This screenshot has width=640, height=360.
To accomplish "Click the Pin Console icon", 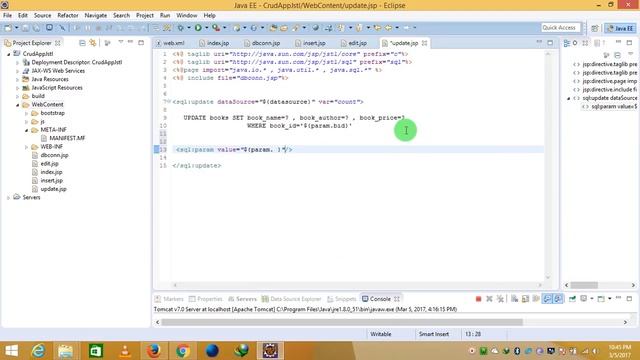I will click(x=572, y=299).
